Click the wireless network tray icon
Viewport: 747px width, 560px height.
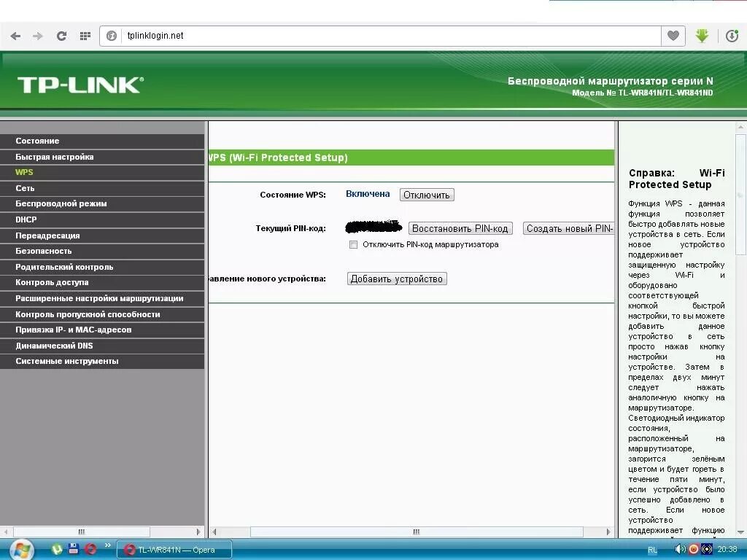(x=707, y=549)
